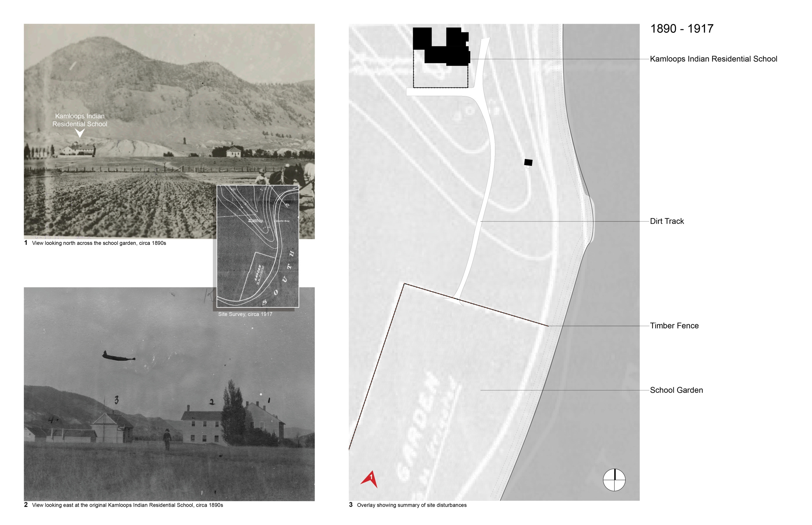The height and width of the screenshot is (525, 812).
Task: Click the Site Survey, circa 1917 caption
Action: [x=245, y=314]
